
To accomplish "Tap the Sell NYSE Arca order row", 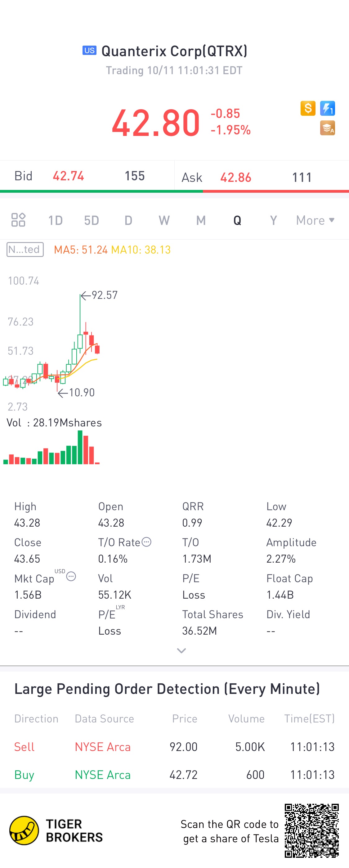I will 174,747.
